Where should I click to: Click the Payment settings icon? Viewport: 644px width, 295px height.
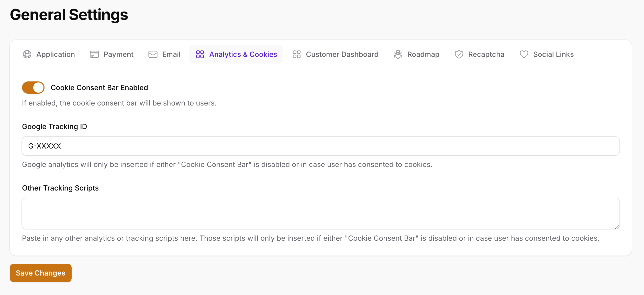point(94,54)
